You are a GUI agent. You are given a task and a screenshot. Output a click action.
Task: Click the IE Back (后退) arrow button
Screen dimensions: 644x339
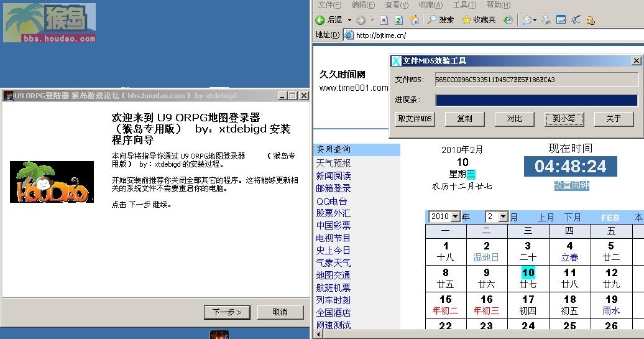(329, 20)
